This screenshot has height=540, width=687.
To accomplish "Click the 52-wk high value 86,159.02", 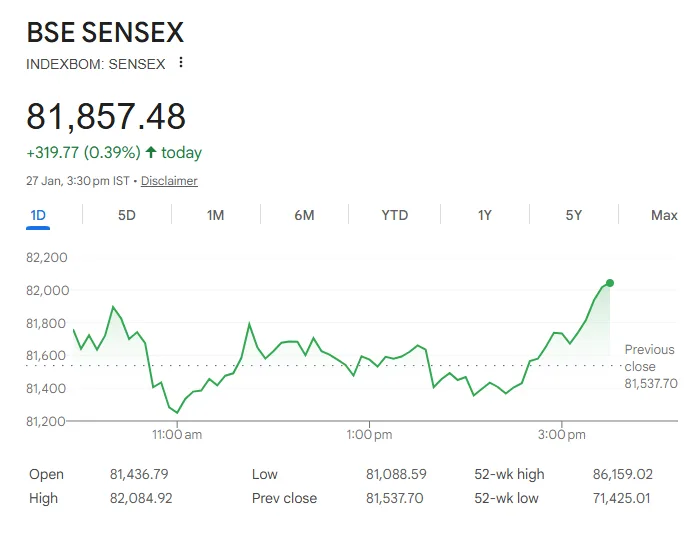I will pyautogui.click(x=622, y=474).
